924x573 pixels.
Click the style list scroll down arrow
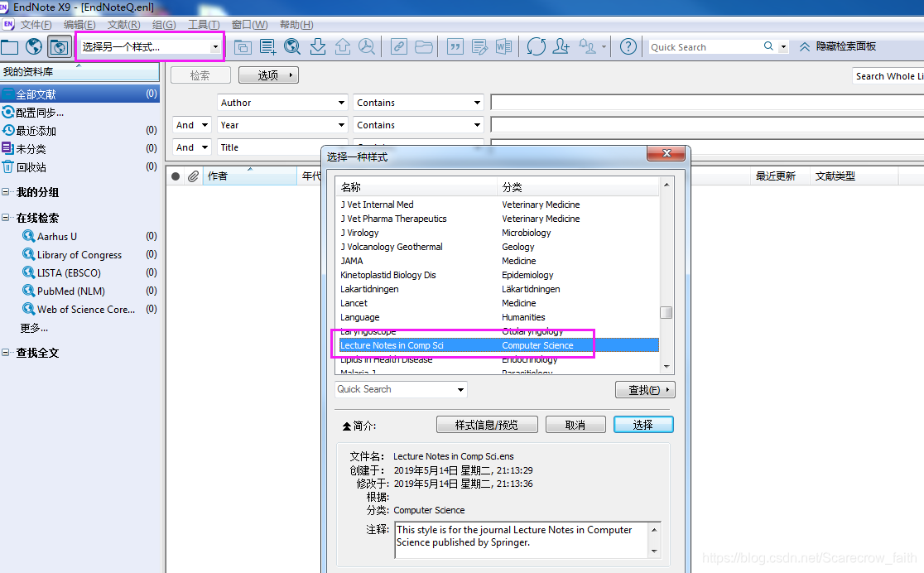click(667, 367)
